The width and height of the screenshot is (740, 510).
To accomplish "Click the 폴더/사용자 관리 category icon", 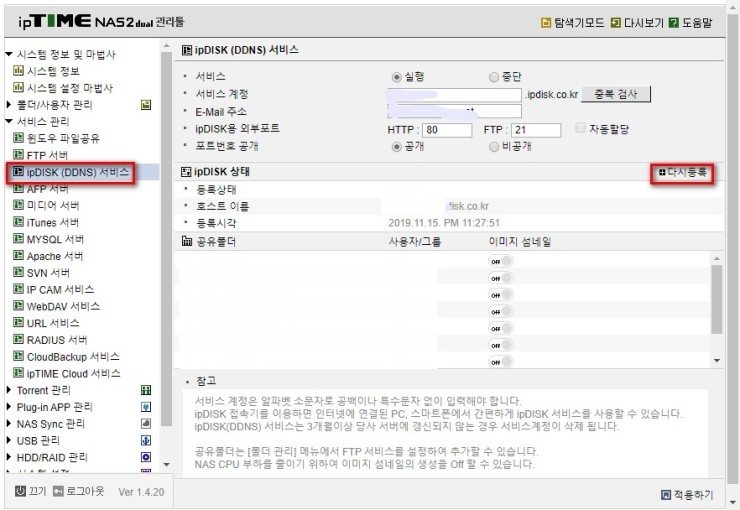I will 146,105.
